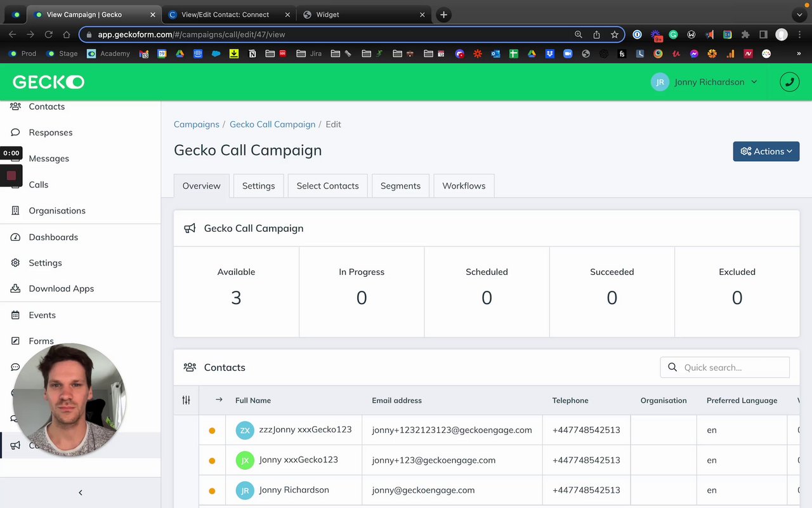The width and height of the screenshot is (812, 508).
Task: Switch to View/Edit Contact browser tab
Action: [226, 15]
